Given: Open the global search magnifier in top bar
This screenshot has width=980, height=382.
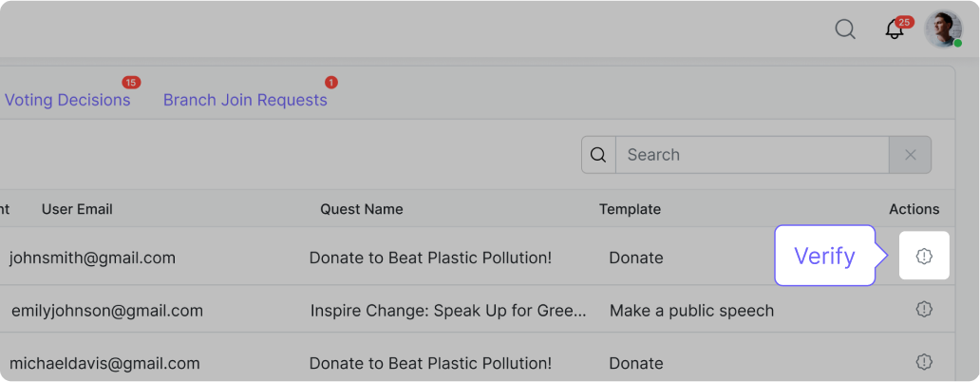Looking at the screenshot, I should (x=845, y=29).
